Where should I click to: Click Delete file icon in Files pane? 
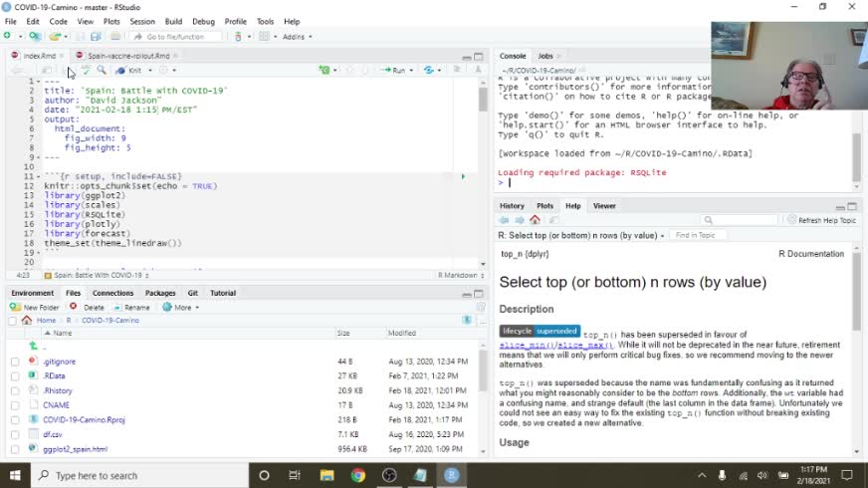click(73, 307)
